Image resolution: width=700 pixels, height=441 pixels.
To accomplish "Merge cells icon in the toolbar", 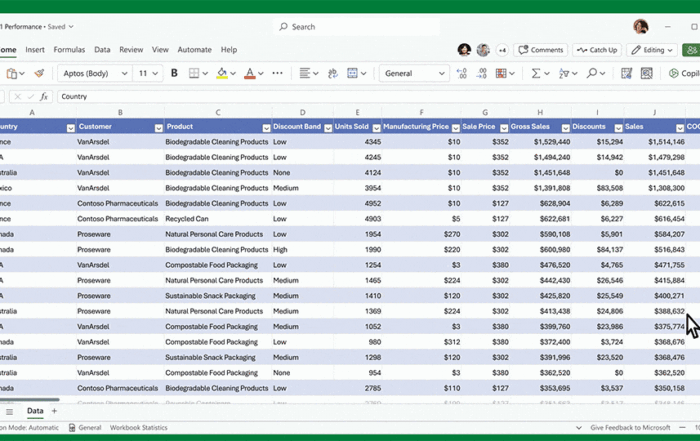I will (x=352, y=73).
